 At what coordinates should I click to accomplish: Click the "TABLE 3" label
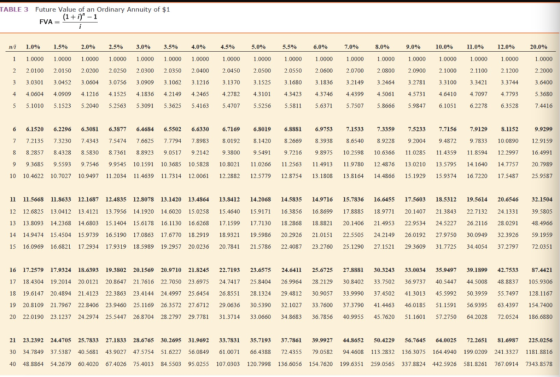14,10
